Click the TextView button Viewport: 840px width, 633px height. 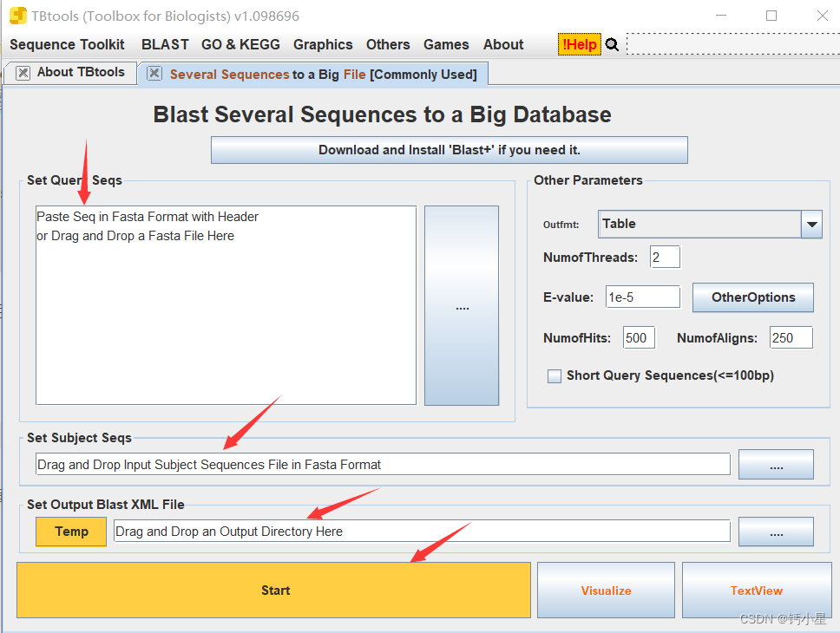pyautogui.click(x=757, y=591)
